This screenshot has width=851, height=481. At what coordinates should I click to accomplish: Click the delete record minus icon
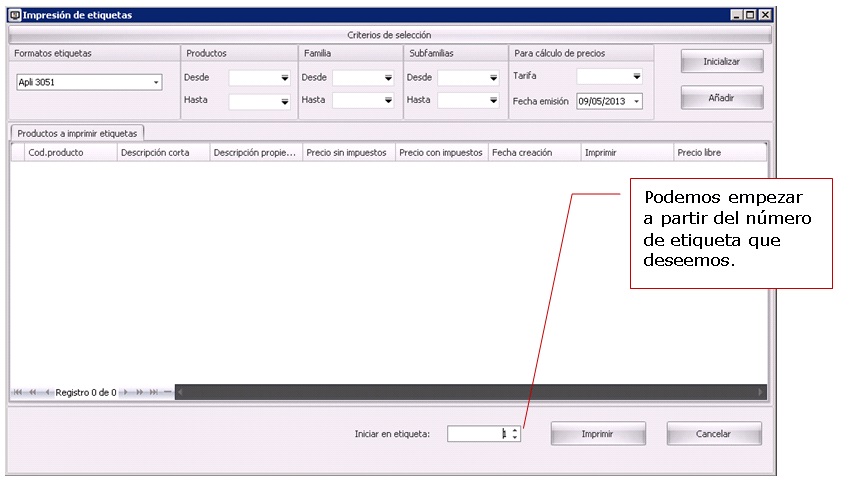tap(167, 392)
